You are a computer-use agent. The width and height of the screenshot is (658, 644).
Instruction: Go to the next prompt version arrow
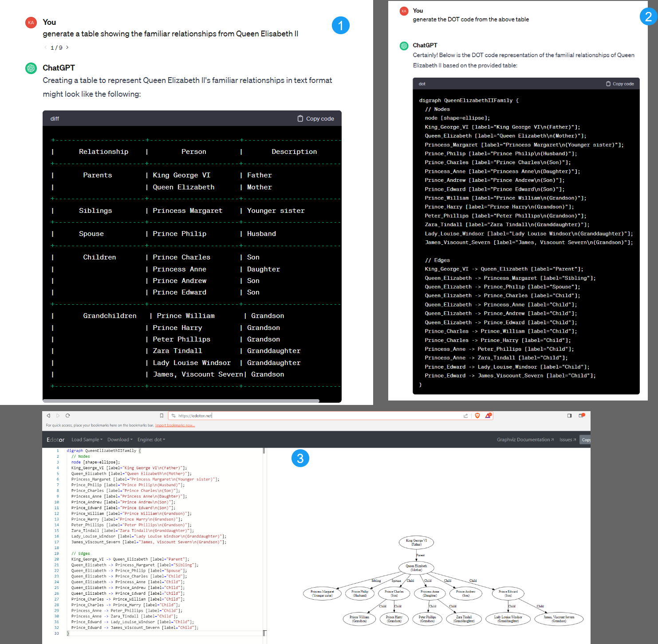(67, 47)
